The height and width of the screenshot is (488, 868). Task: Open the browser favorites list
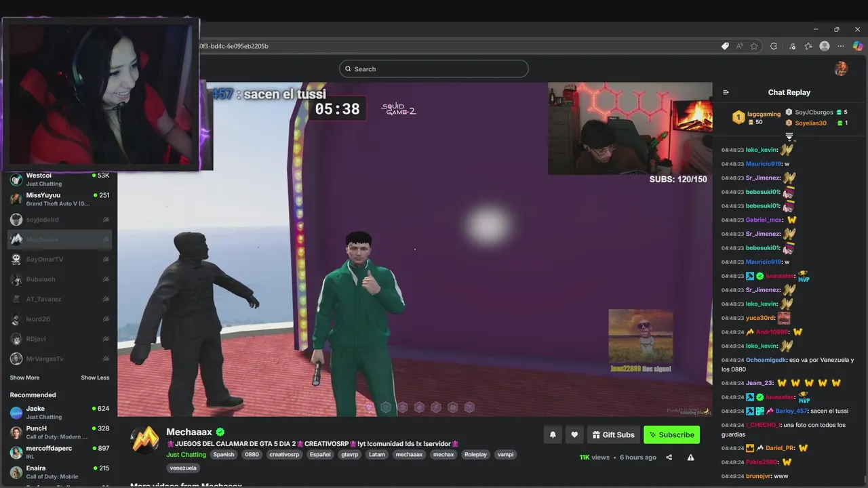808,46
